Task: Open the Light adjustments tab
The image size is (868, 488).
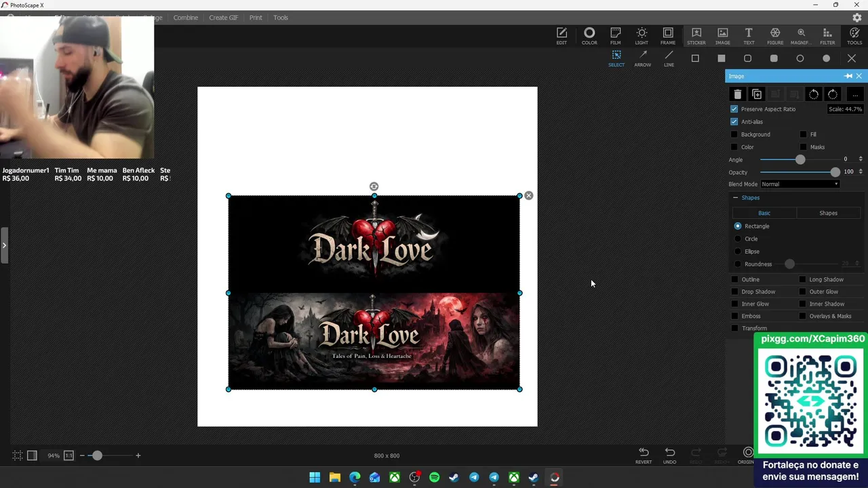Action: 642,36
